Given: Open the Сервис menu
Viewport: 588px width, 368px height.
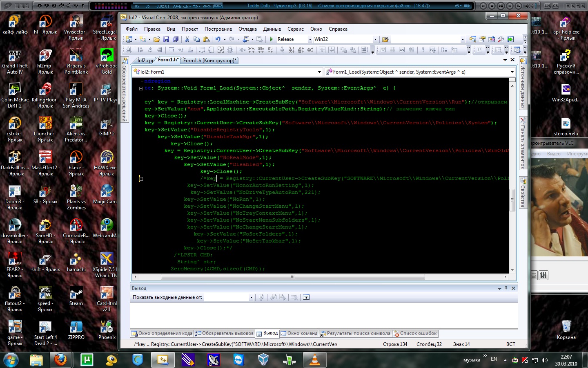Looking at the screenshot, I should pyautogui.click(x=295, y=29).
